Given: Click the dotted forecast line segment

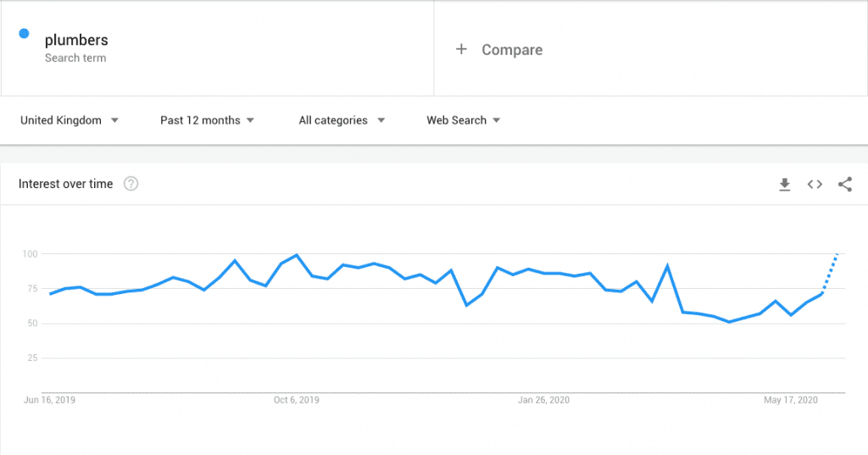Looking at the screenshot, I should tap(831, 272).
